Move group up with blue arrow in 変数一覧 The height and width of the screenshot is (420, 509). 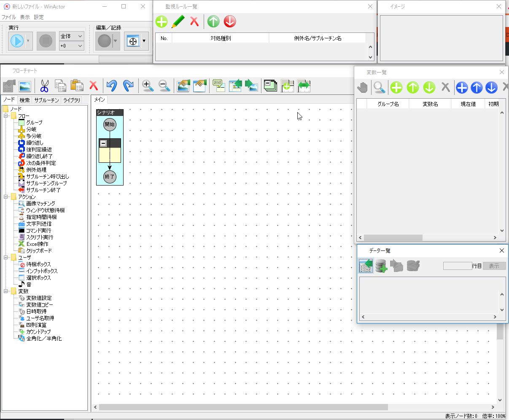click(x=477, y=87)
